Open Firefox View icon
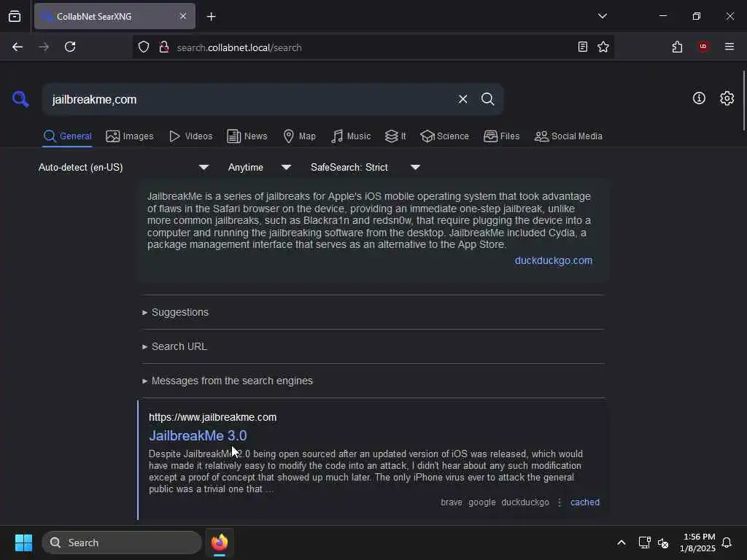Image resolution: width=747 pixels, height=560 pixels. 15,16
